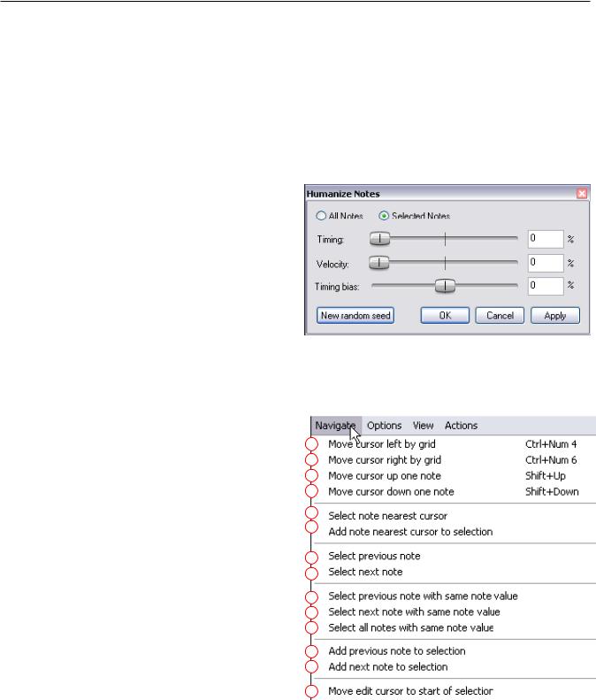Close the Humanize Notes dialog
This screenshot has width=596, height=700.
click(x=582, y=193)
